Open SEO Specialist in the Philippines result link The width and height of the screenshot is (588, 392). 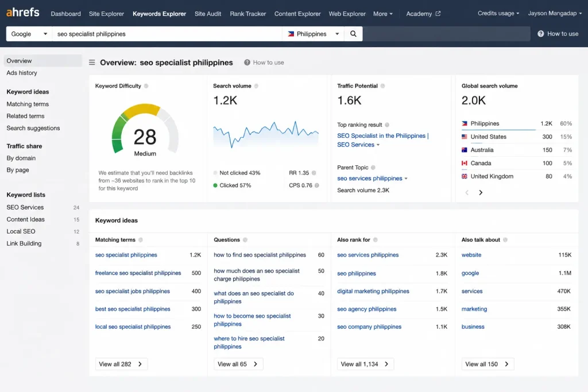[382, 140]
